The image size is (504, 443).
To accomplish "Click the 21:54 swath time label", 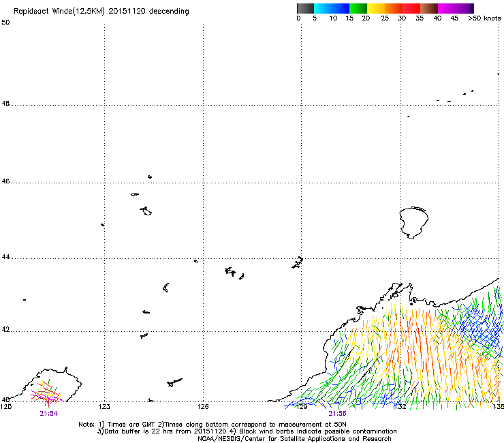I will 49,414.
